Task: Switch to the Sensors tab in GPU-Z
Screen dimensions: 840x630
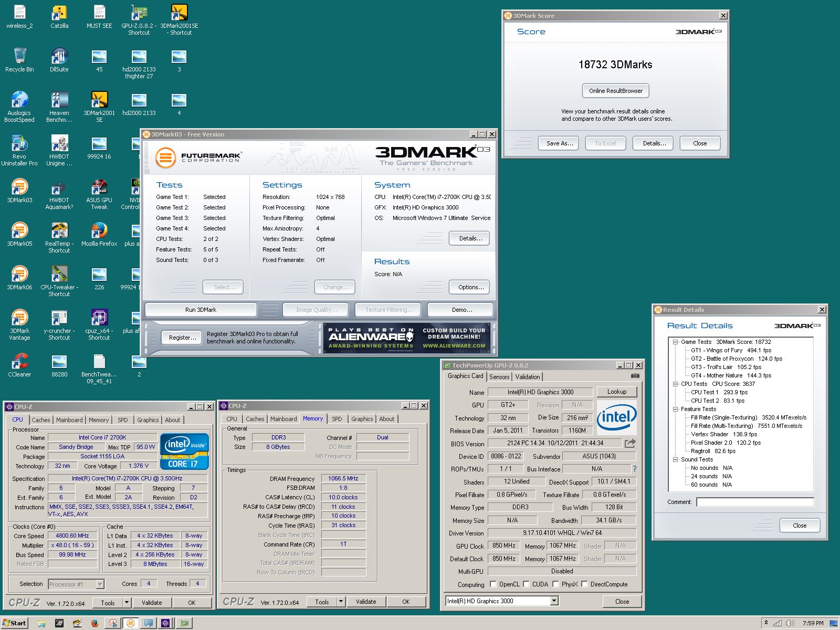Action: (x=499, y=377)
